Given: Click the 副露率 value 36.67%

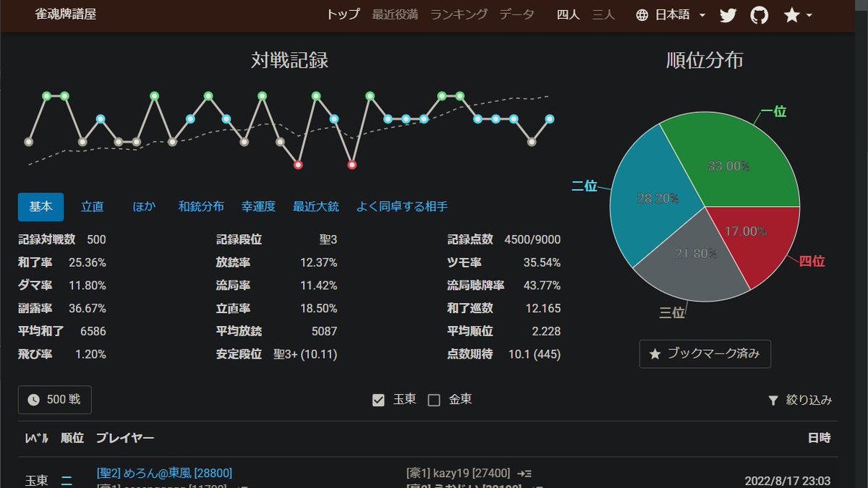Looking at the screenshot, I should coord(88,308).
